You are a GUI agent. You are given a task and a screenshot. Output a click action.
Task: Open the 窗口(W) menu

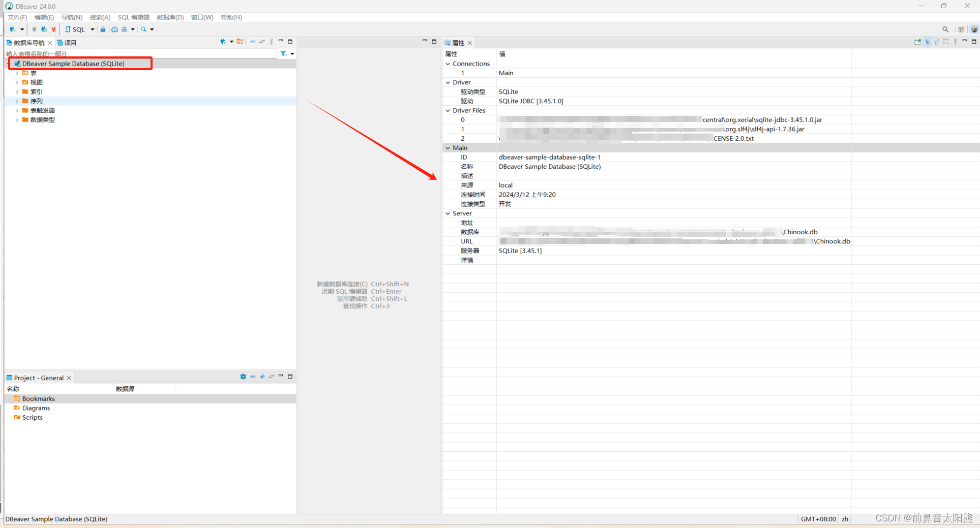[202, 17]
